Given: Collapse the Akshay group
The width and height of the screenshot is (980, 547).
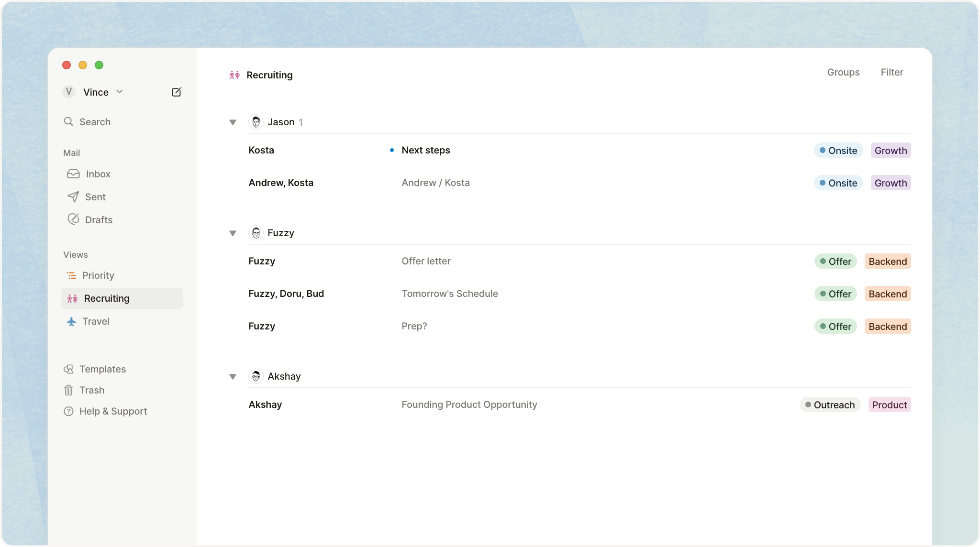Looking at the screenshot, I should coord(233,377).
